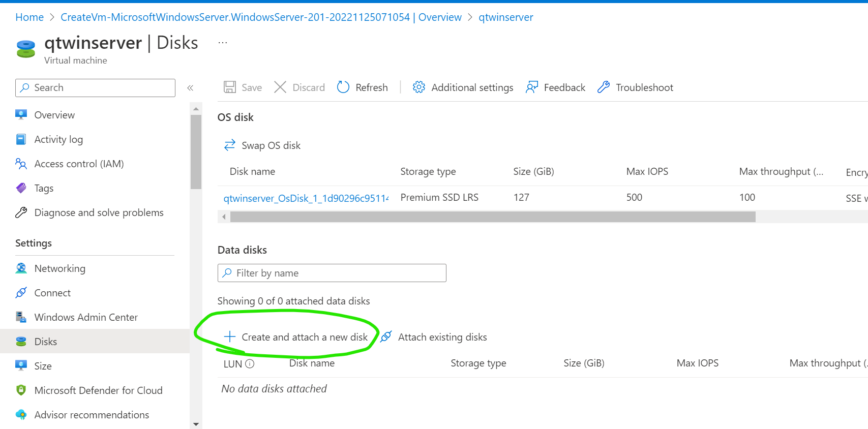868x429 pixels.
Task: Click the OS disk table horizontal scrollbar
Action: click(x=493, y=217)
